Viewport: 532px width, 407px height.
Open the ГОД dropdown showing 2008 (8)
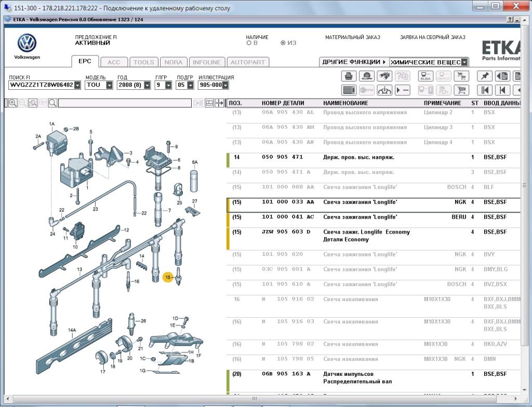click(147, 85)
